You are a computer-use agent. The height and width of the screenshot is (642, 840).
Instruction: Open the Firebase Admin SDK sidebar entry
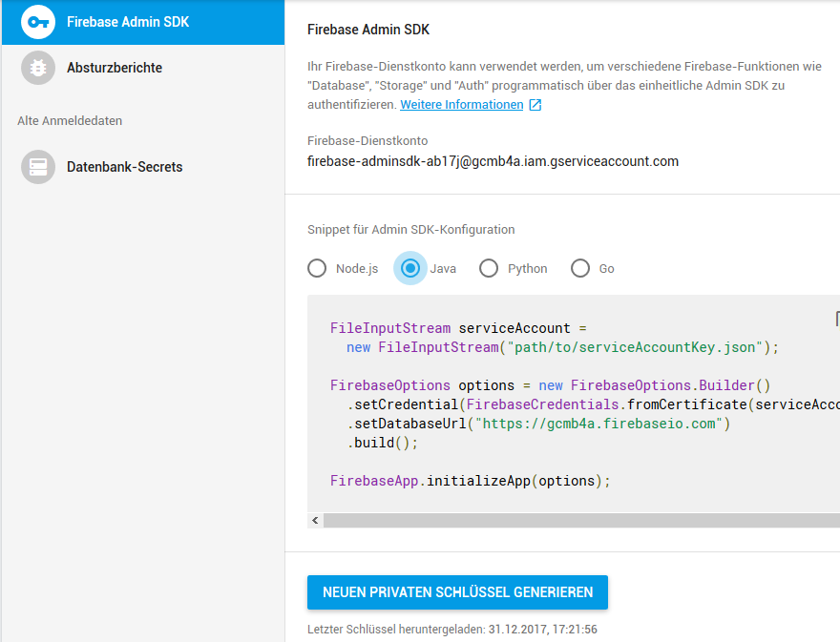(128, 22)
